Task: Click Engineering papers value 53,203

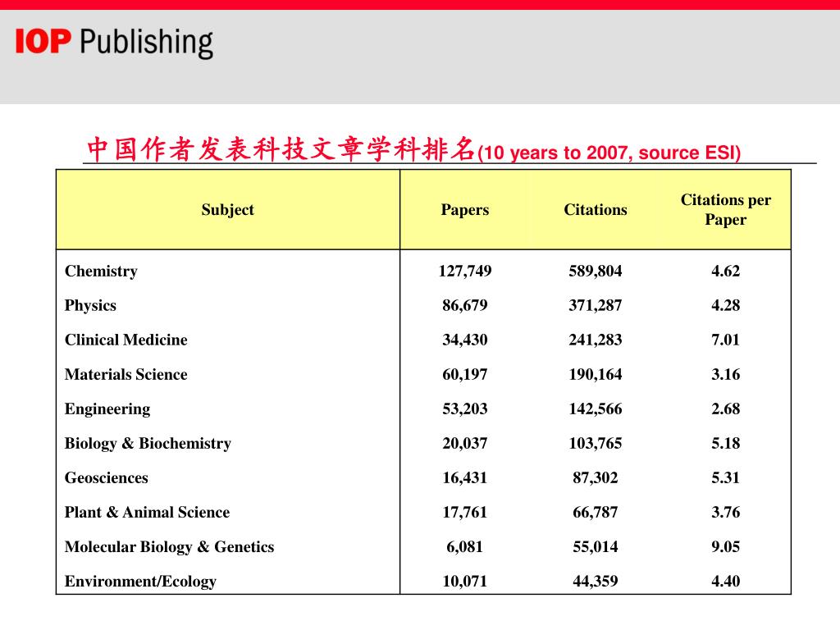Action: 465,409
